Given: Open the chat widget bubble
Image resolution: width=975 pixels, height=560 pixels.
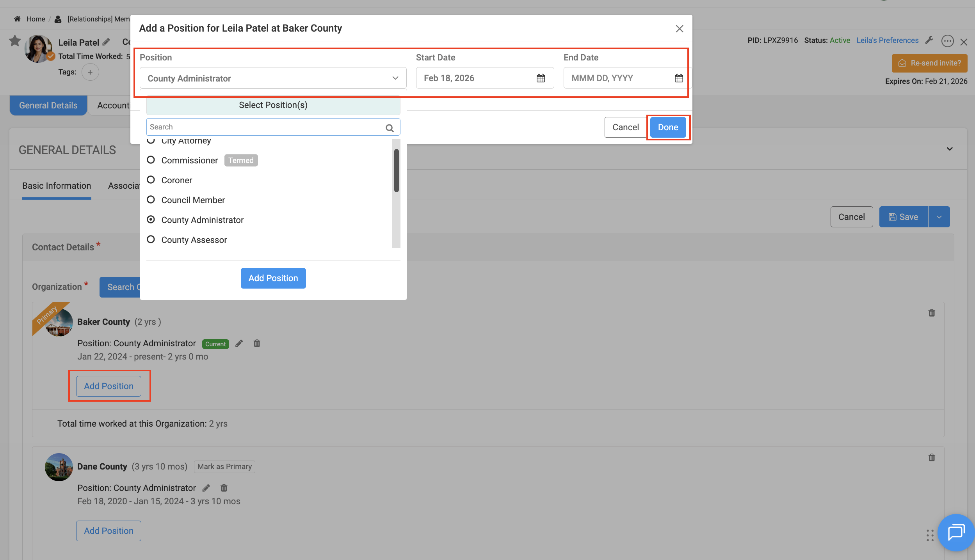Looking at the screenshot, I should (956, 532).
